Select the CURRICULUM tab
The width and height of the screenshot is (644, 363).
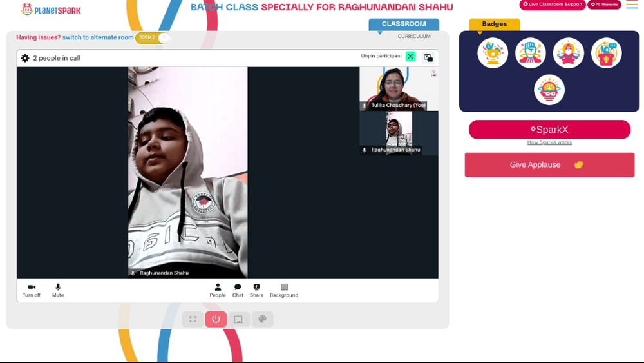[414, 36]
